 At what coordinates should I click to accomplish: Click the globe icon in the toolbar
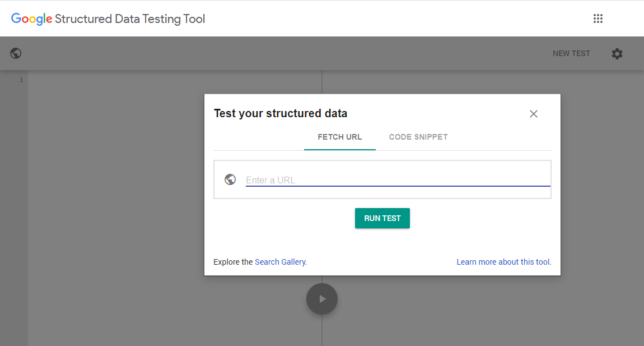(16, 53)
